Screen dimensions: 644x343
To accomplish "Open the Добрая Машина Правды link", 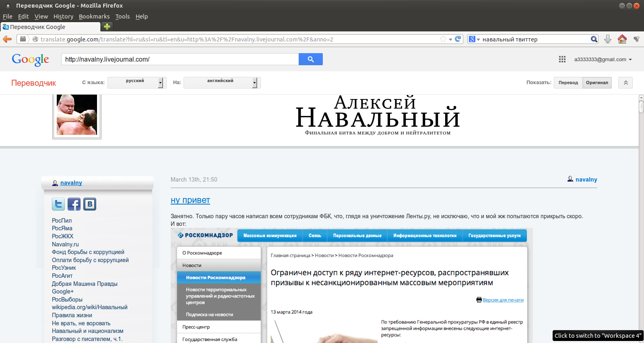I will pyautogui.click(x=85, y=284).
